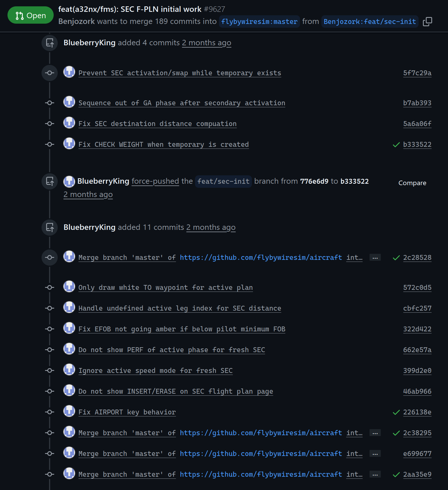Copy the head branch name icon
The image size is (448, 490).
(427, 22)
